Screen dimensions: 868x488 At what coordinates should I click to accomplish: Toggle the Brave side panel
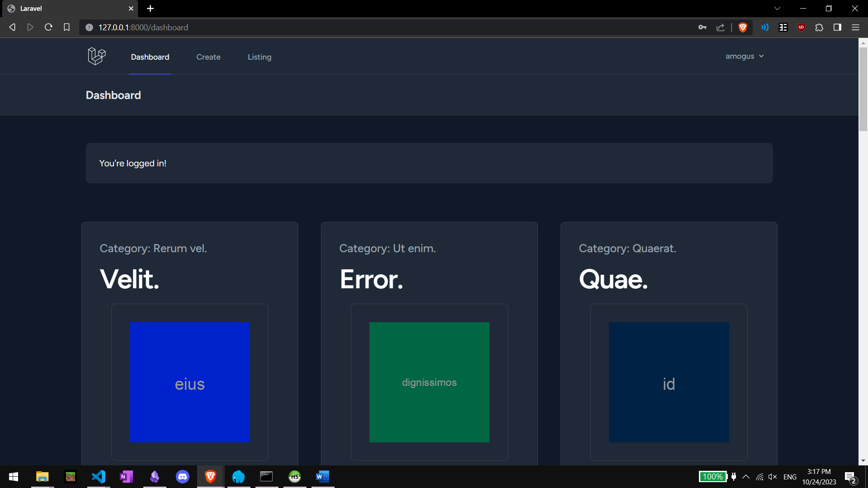pos(837,27)
